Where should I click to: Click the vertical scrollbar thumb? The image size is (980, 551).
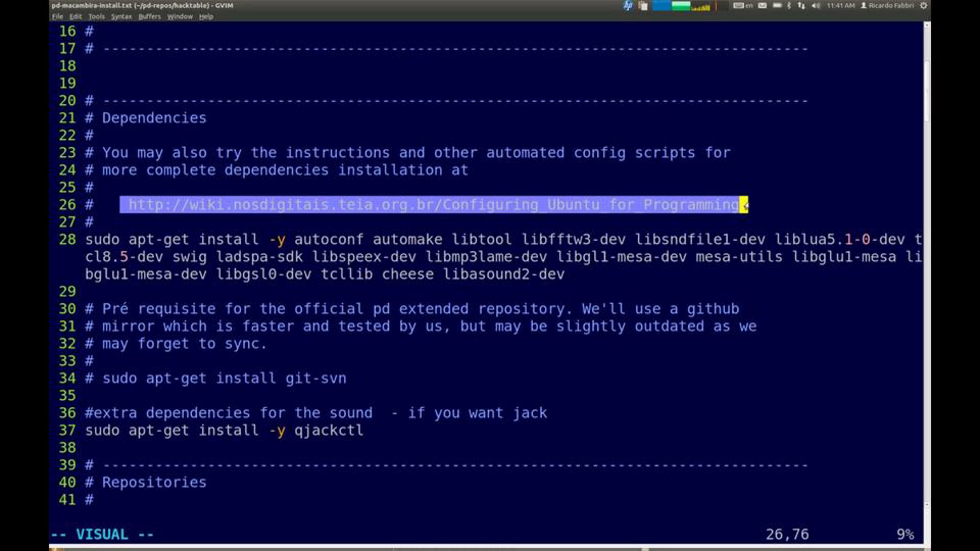tap(927, 90)
